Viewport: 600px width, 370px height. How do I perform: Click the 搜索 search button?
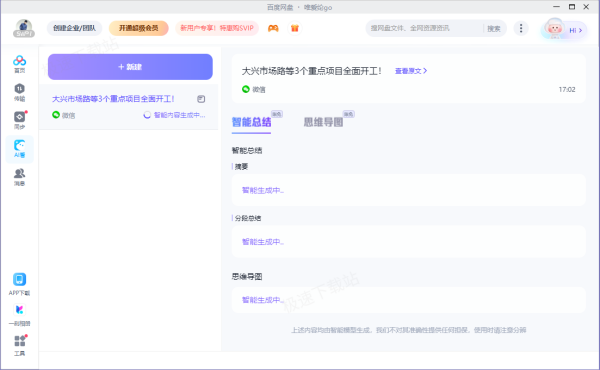pyautogui.click(x=494, y=28)
